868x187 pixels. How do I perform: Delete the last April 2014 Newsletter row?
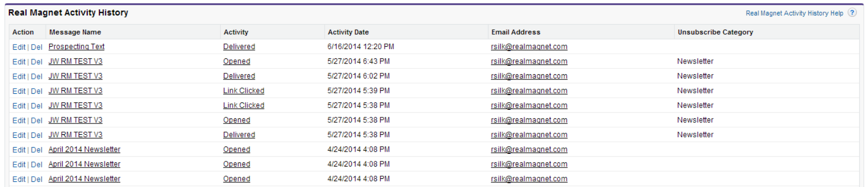pyautogui.click(x=36, y=179)
